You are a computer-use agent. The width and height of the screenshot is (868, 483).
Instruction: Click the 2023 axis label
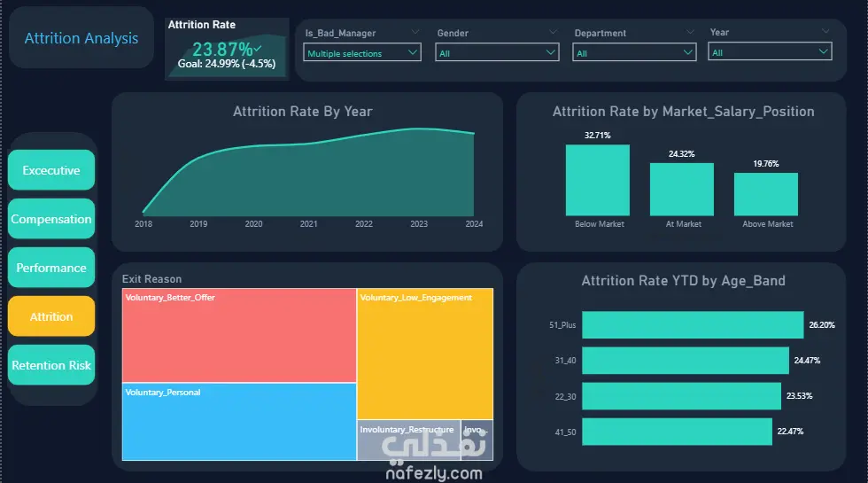pos(419,223)
